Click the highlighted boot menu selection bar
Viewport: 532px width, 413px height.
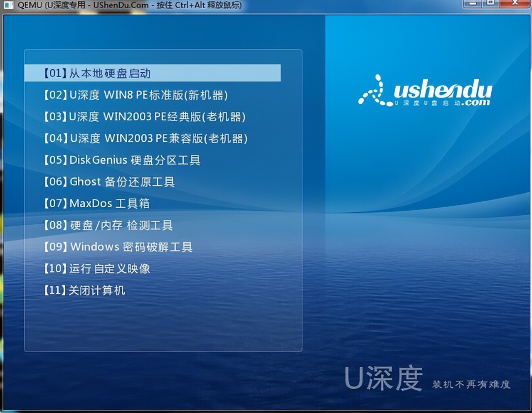[153, 73]
